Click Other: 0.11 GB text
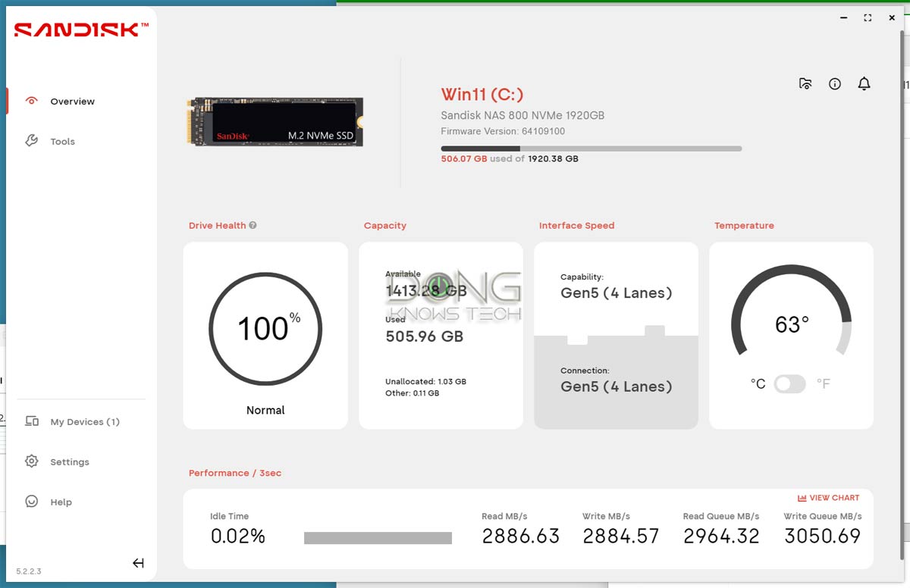Image resolution: width=910 pixels, height=588 pixels. tap(412, 393)
